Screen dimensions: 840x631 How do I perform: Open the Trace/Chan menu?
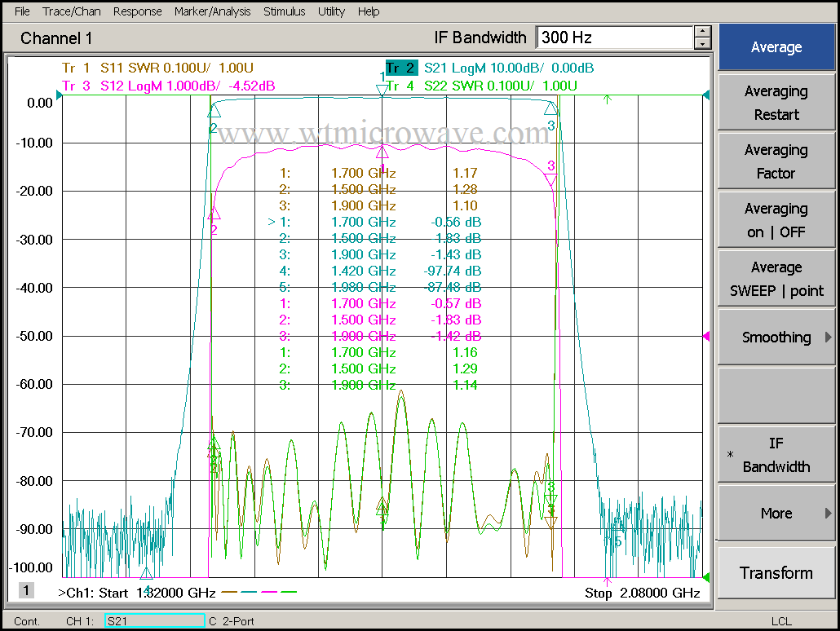[71, 11]
